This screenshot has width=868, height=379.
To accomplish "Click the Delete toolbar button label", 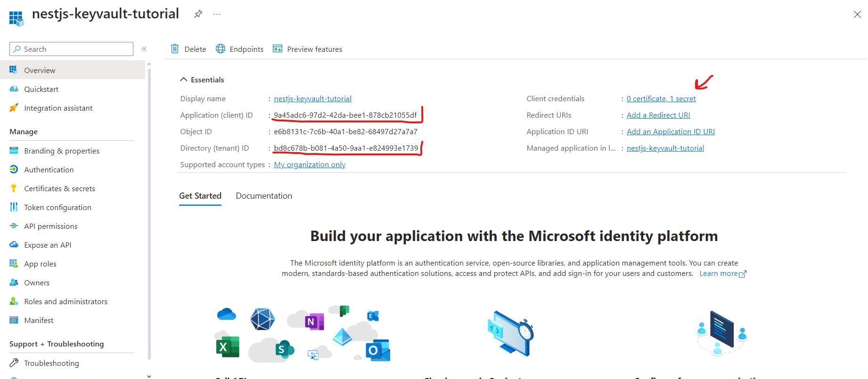I will coord(195,49).
